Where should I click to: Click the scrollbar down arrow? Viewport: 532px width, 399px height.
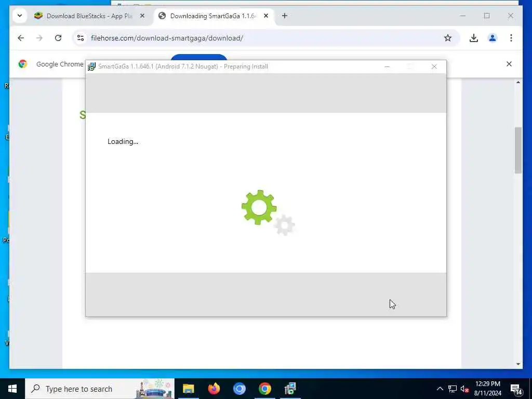518,364
